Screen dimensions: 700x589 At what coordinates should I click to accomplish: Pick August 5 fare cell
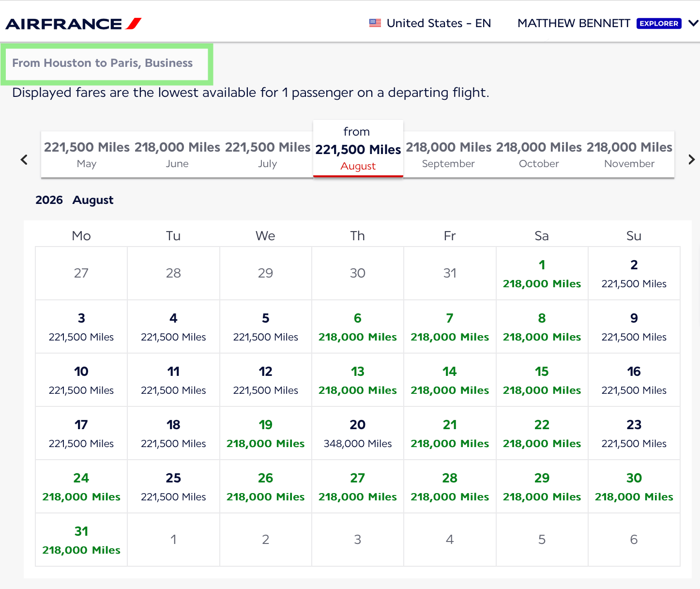(266, 326)
